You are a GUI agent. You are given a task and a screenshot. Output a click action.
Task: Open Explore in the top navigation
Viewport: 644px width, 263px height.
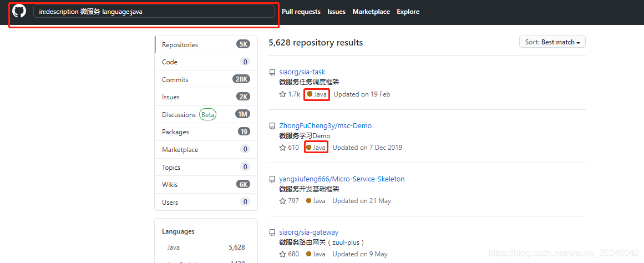click(408, 12)
